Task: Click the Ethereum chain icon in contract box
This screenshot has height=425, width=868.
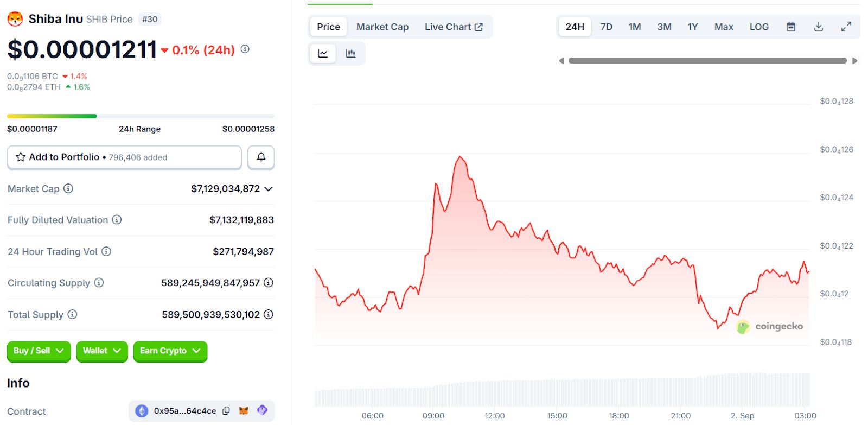Action: pyautogui.click(x=142, y=411)
